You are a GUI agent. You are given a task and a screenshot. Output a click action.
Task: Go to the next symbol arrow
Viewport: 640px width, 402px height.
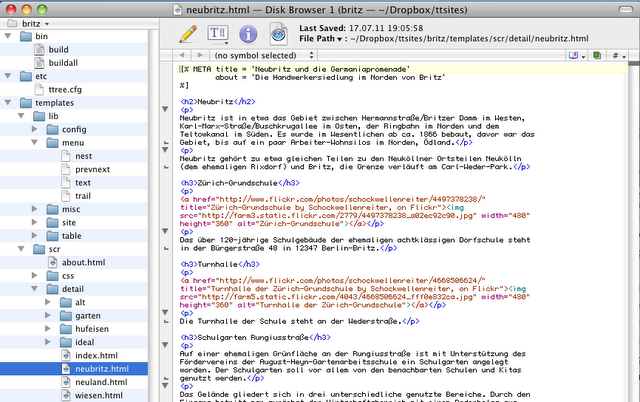[200, 55]
